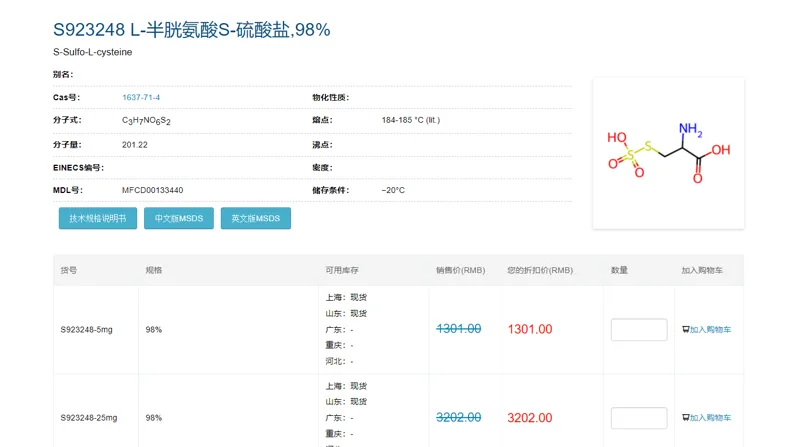Select 98% spec in S923248-25mg row

pos(154,418)
